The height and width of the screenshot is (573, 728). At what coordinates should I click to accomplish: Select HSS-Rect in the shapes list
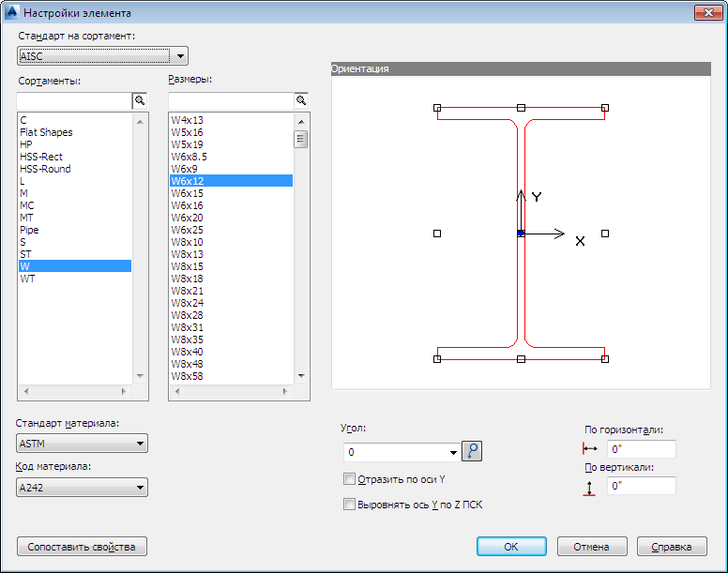(75, 157)
